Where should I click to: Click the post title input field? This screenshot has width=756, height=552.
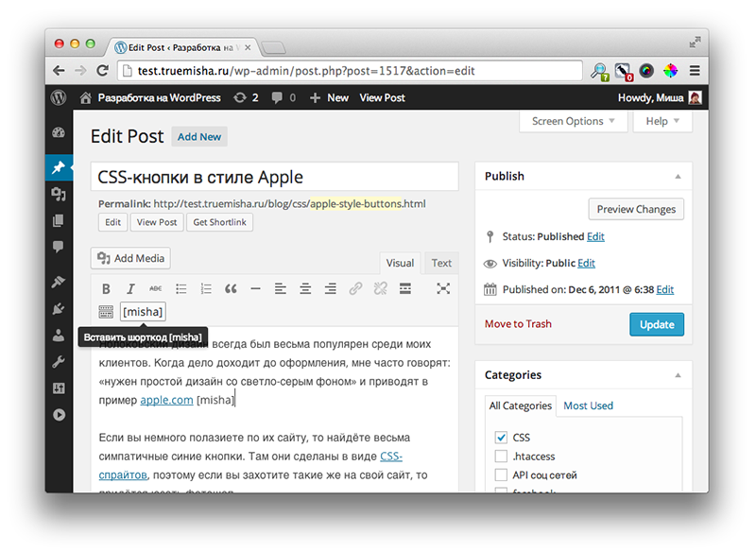pos(274,177)
